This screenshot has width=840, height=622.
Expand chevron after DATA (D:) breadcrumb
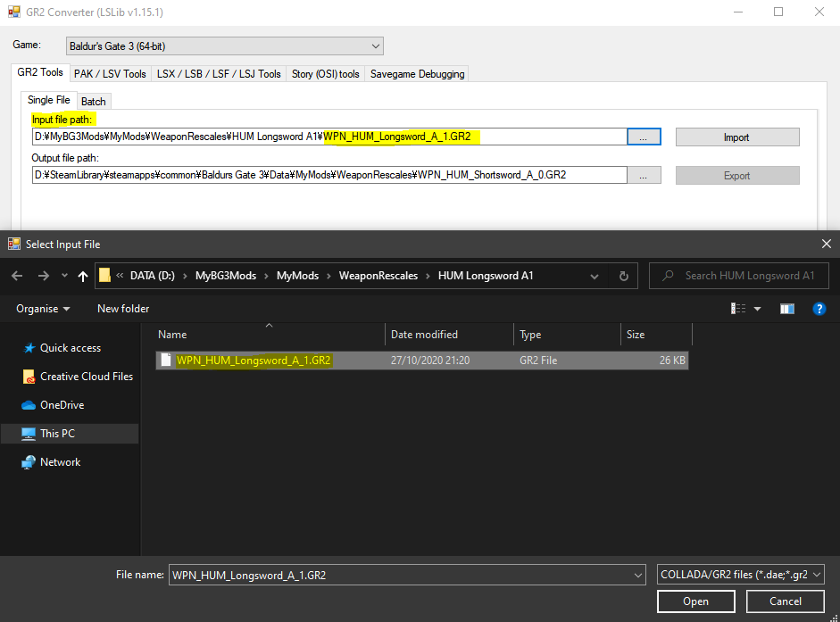click(x=185, y=276)
